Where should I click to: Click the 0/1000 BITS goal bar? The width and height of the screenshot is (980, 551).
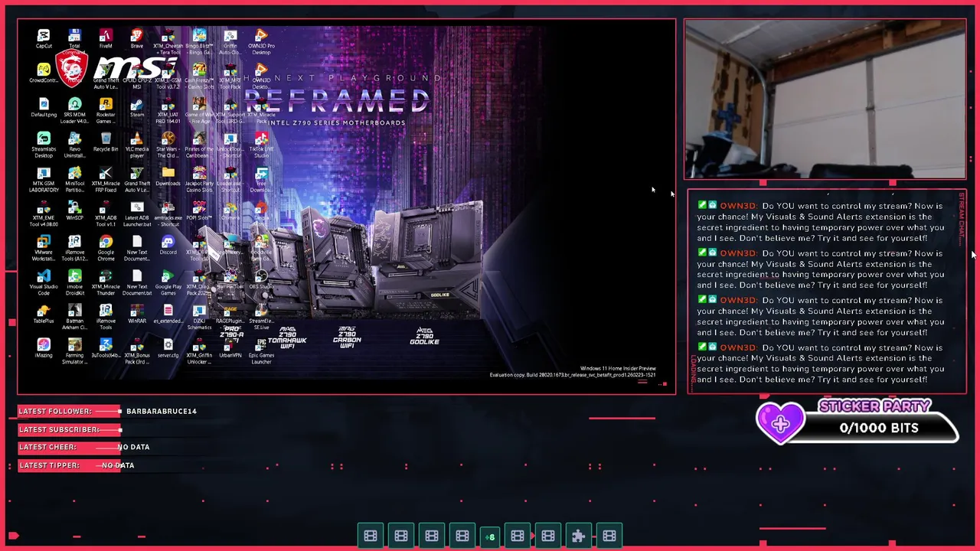point(879,429)
